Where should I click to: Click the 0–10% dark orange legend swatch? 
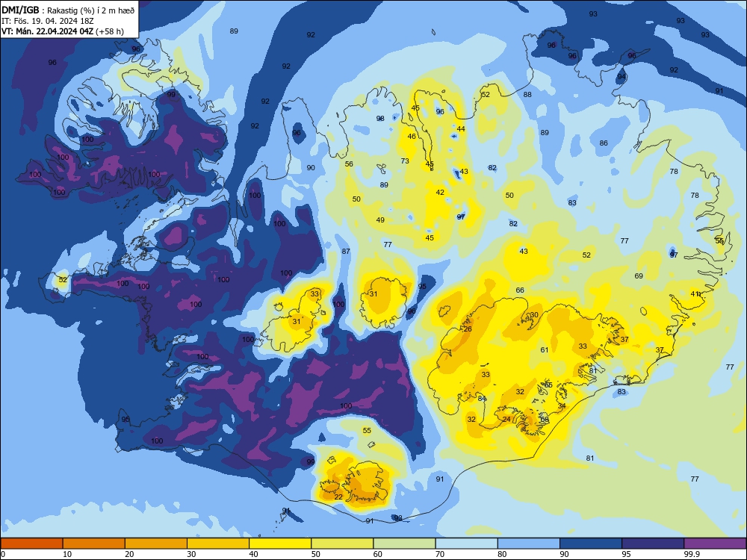click(x=32, y=544)
